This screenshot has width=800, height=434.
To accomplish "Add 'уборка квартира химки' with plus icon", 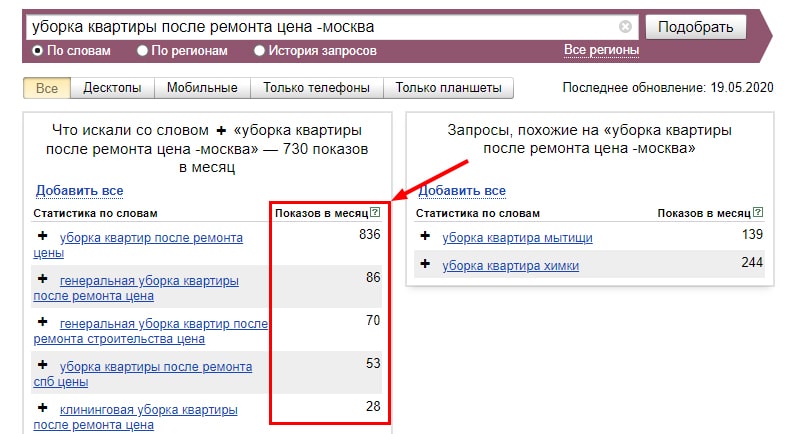I will (x=425, y=264).
